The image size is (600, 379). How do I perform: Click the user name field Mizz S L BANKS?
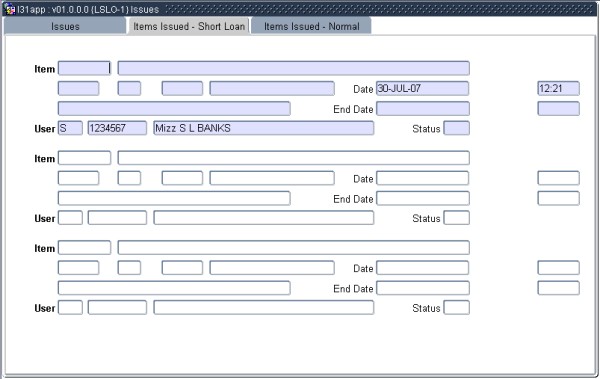(x=264, y=128)
